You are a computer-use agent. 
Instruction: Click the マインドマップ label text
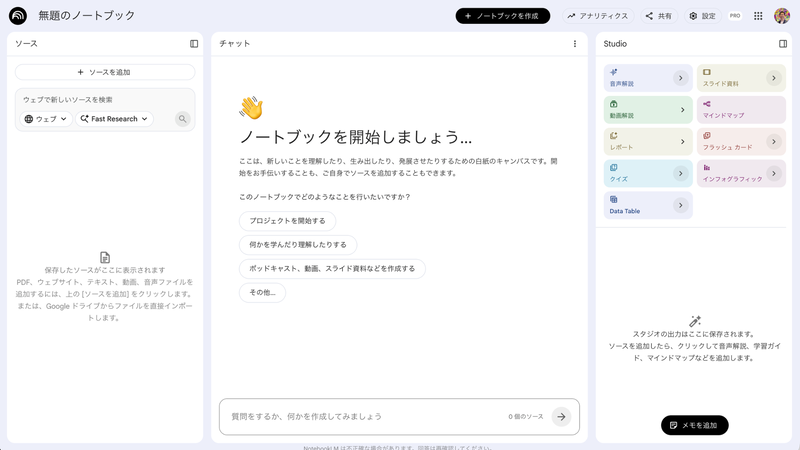723,115
